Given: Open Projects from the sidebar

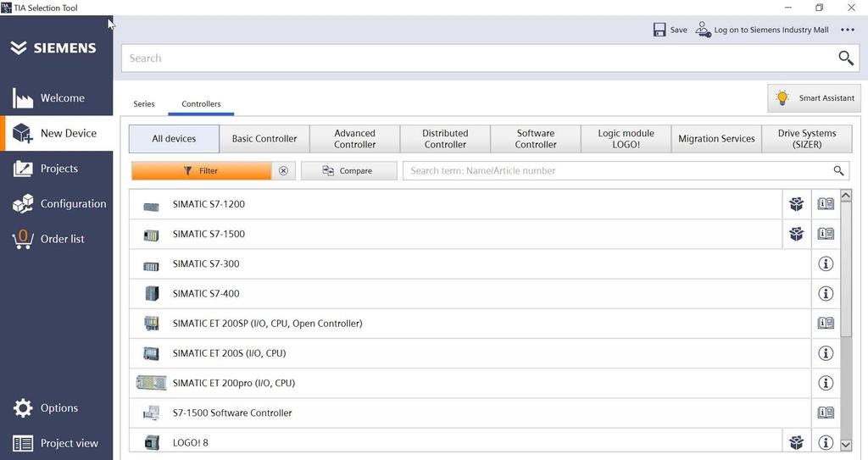Looking at the screenshot, I should tap(57, 169).
